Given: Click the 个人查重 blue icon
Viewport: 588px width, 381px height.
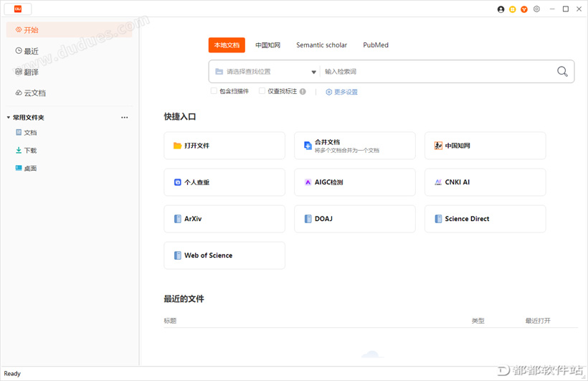Looking at the screenshot, I should pyautogui.click(x=178, y=182).
